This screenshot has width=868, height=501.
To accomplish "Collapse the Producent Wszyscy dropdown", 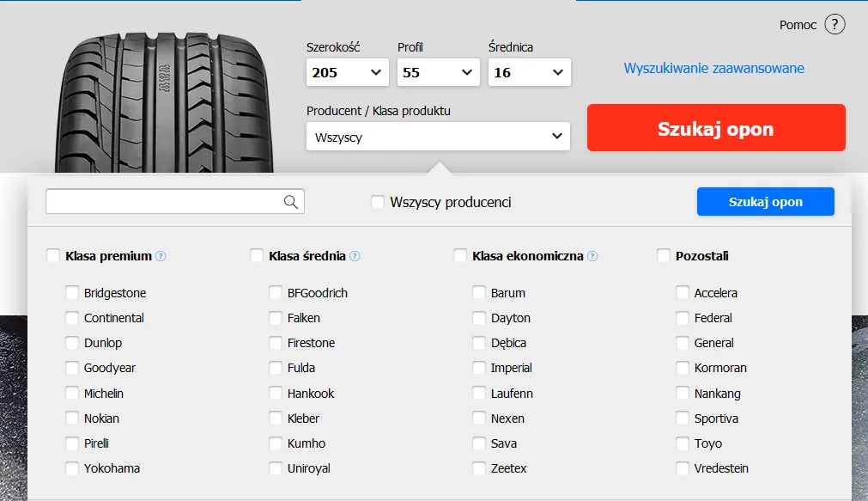I will [438, 137].
